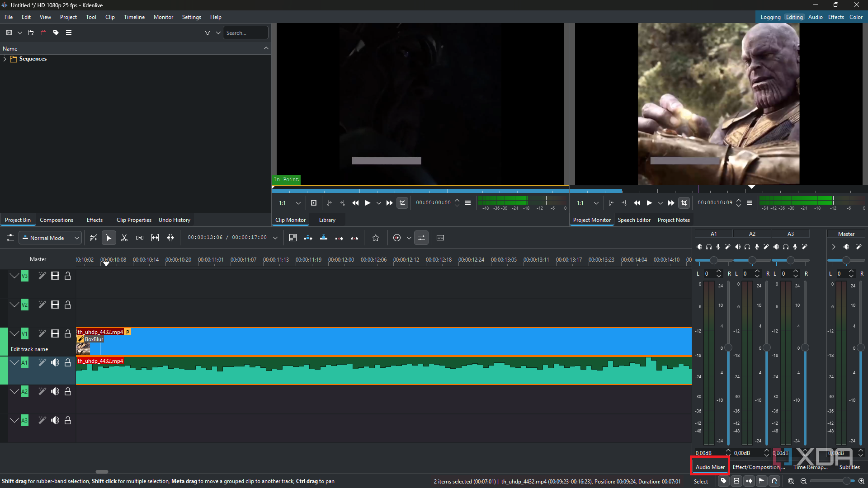This screenshot has width=868, height=488.
Task: Click Set Zone In on Clip Monitor
Action: click(x=330, y=203)
